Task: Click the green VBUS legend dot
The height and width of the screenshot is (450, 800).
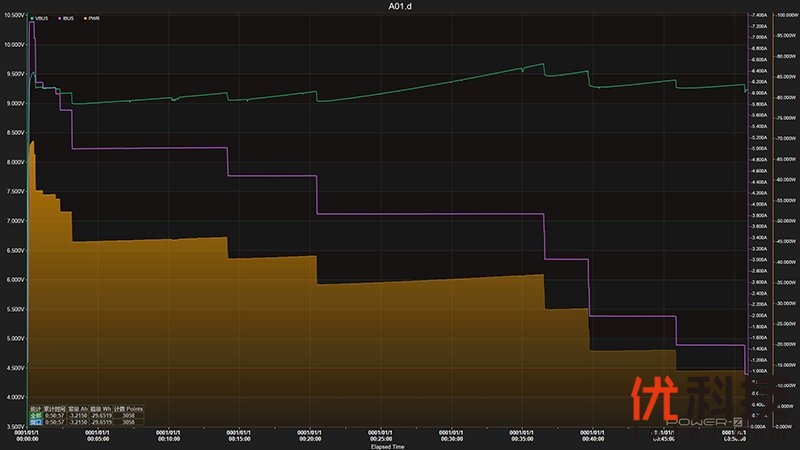Action: [32, 18]
